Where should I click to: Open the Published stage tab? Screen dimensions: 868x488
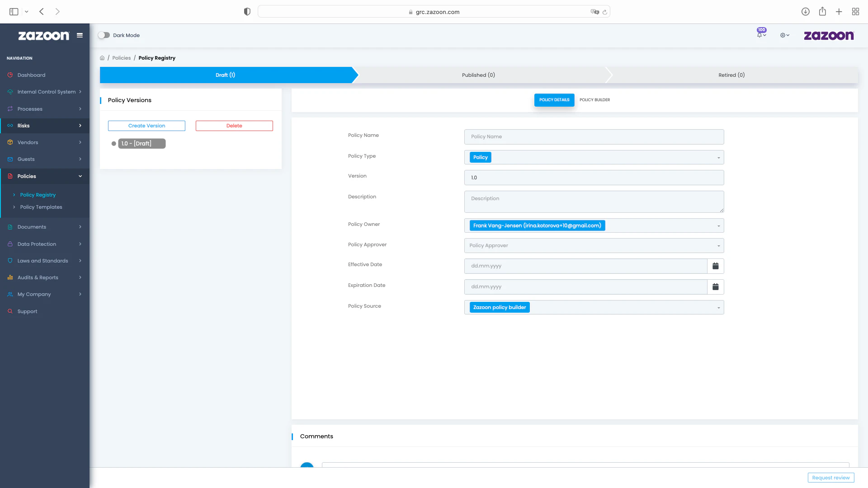click(x=478, y=75)
